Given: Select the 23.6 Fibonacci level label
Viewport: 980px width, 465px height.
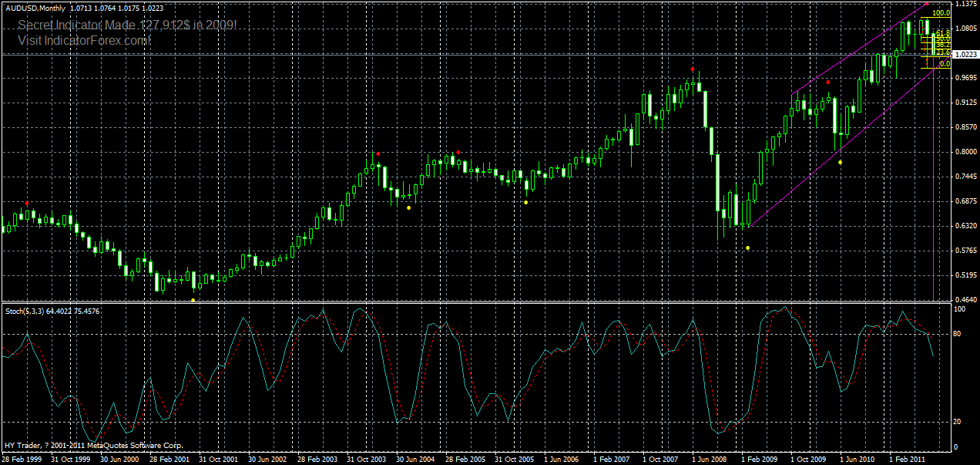Looking at the screenshot, I should point(943,52).
